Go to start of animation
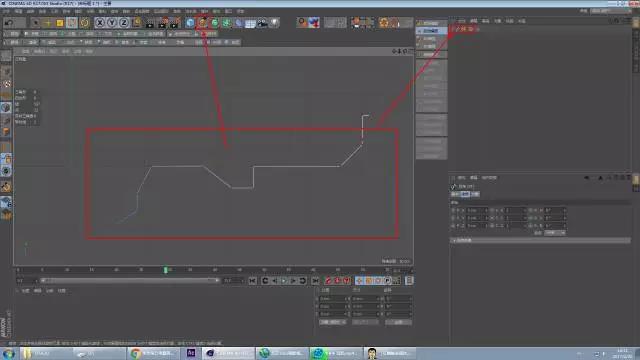The width and height of the screenshot is (640, 360). click(253, 281)
